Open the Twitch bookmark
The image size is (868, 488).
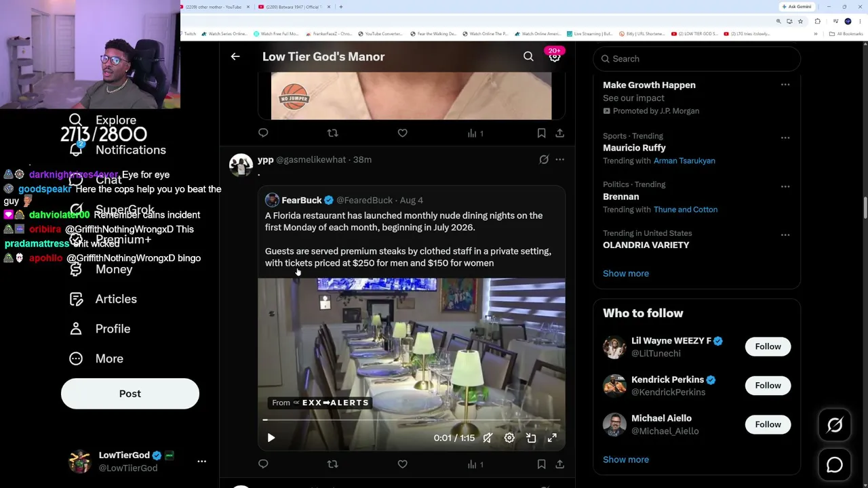pyautogui.click(x=189, y=34)
